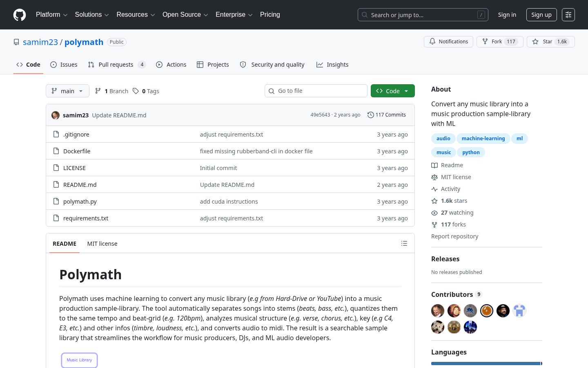Fork the repository
Image resolution: width=588 pixels, height=368 pixels.
pyautogui.click(x=500, y=42)
